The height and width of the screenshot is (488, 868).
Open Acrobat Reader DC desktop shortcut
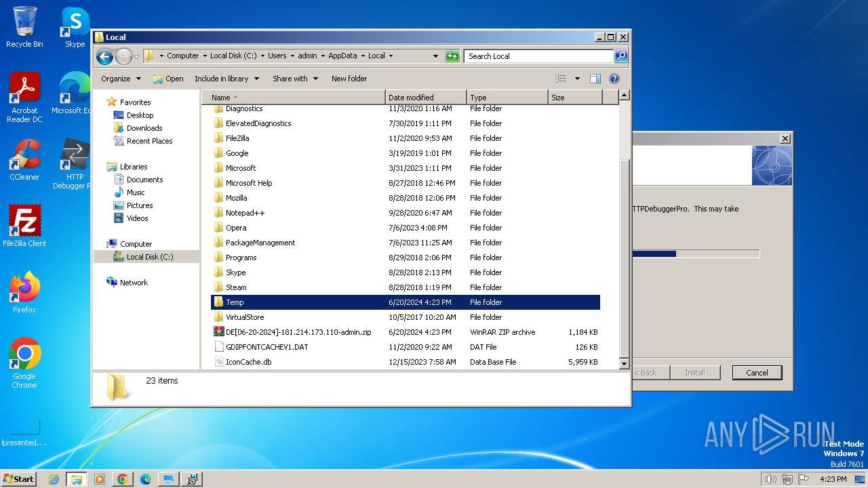tap(24, 98)
